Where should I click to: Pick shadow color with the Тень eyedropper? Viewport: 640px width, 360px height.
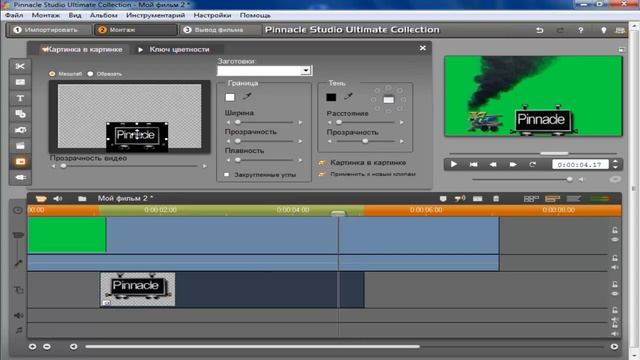pos(348,96)
